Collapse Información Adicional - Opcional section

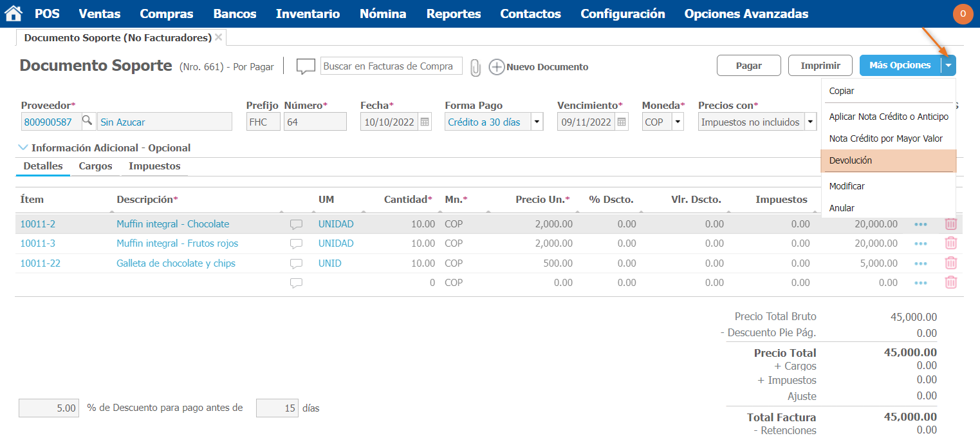pyautogui.click(x=24, y=147)
